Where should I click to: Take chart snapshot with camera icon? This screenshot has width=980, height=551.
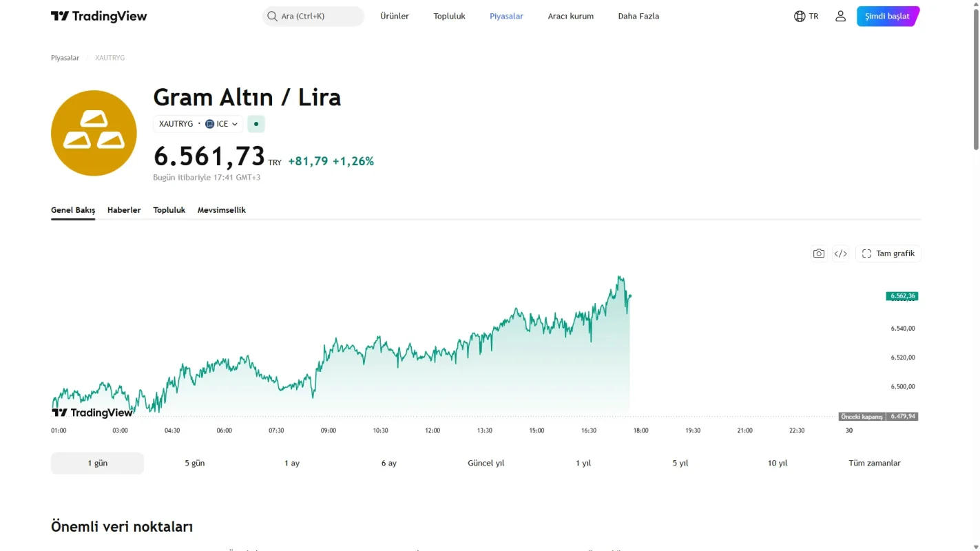tap(818, 253)
